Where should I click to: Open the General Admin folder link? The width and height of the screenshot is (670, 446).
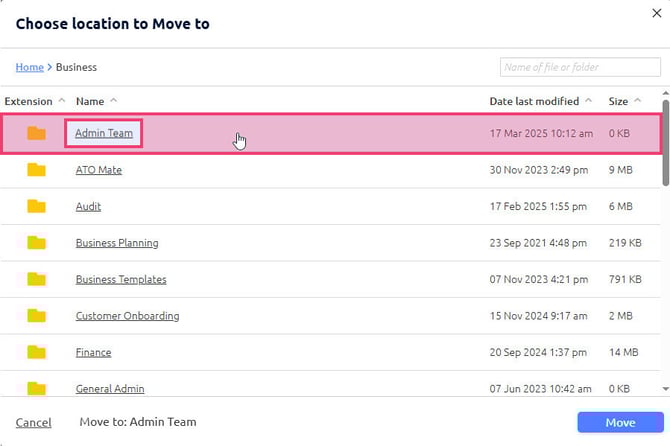[x=110, y=389]
